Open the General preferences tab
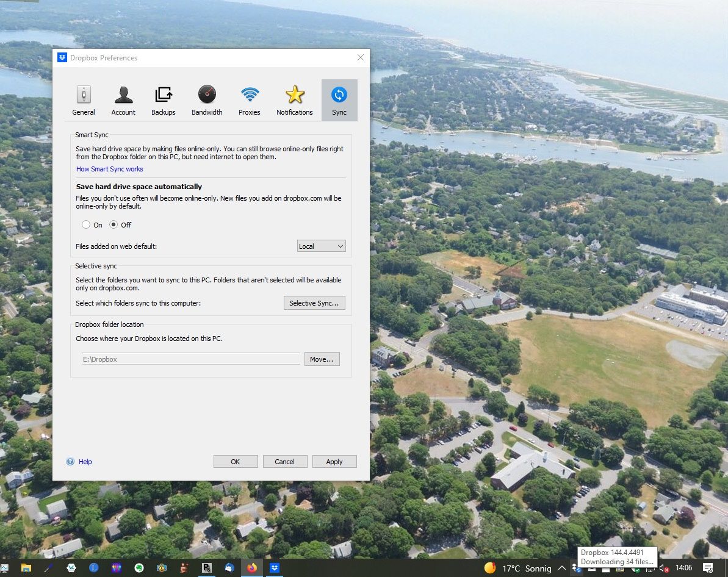 [84, 95]
